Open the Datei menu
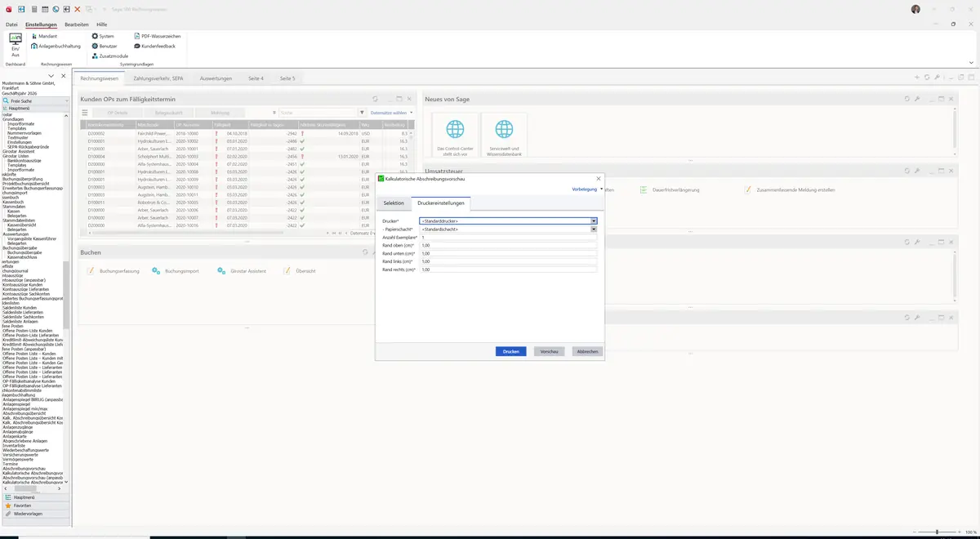Screen dimensions: 980x539 11,24
